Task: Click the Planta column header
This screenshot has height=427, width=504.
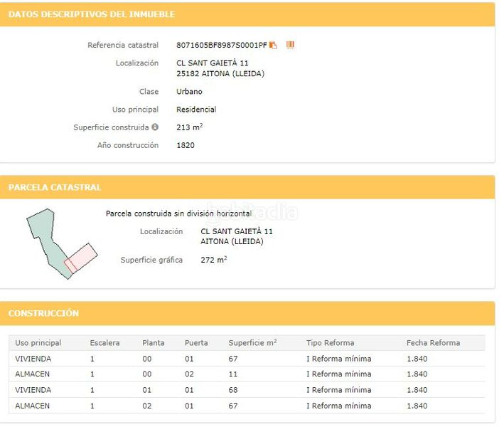Action: (x=153, y=343)
